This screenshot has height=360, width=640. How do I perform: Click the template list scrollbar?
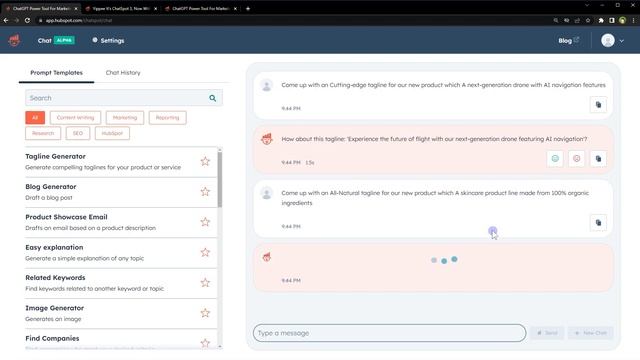pos(220,180)
